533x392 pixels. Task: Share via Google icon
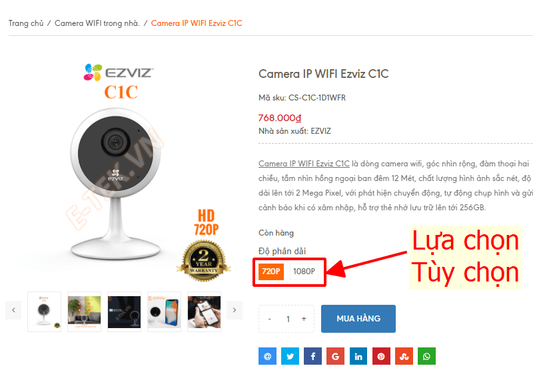tap(336, 356)
